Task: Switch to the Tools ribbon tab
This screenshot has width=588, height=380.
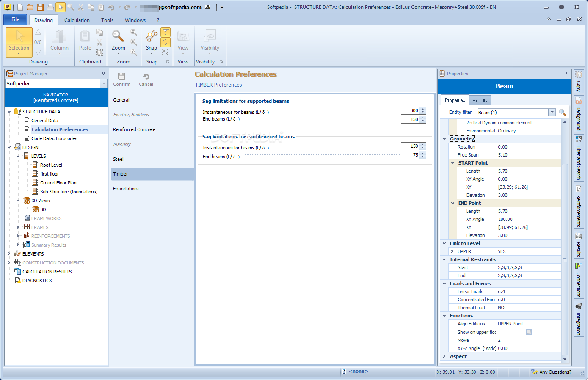Action: (x=108, y=20)
